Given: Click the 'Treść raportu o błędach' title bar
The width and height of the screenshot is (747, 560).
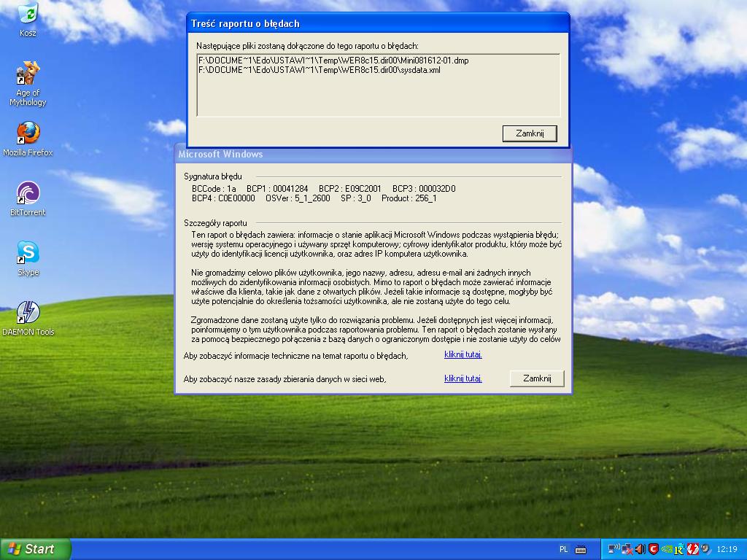Looking at the screenshot, I should click(x=379, y=23).
